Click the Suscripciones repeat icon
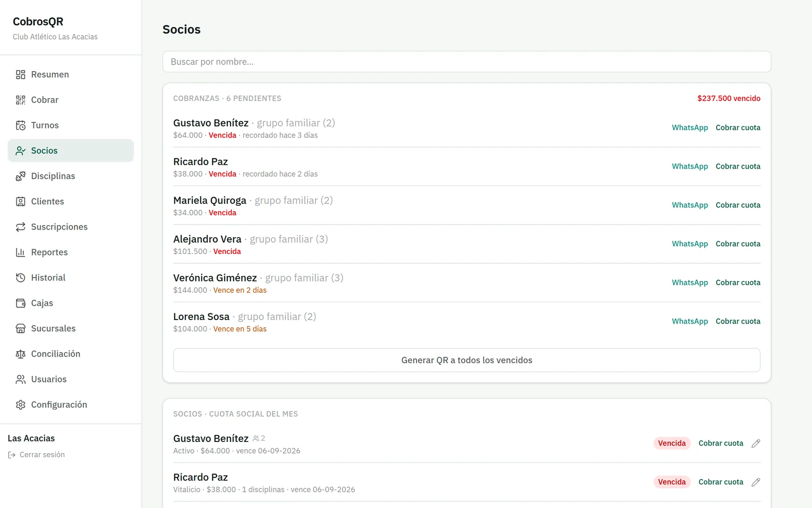 [x=20, y=227]
